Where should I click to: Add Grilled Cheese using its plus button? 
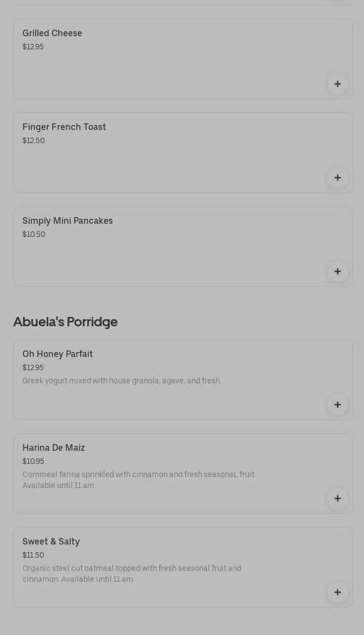338,84
